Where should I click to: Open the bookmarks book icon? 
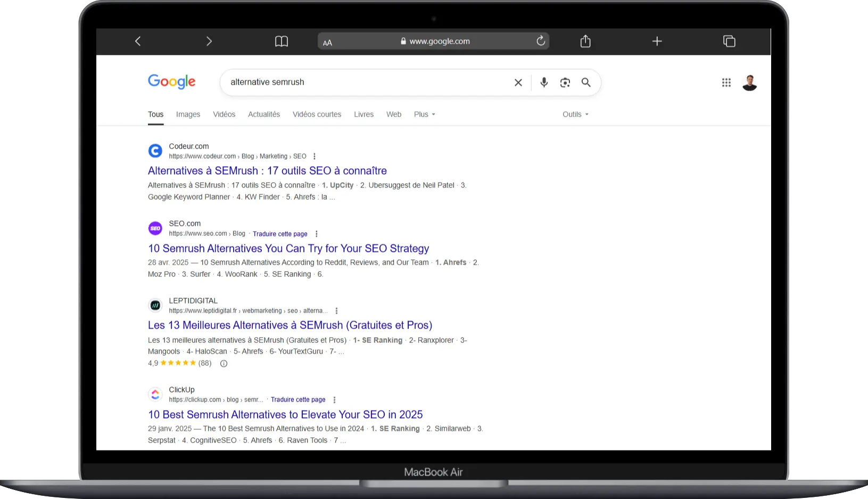(x=282, y=41)
